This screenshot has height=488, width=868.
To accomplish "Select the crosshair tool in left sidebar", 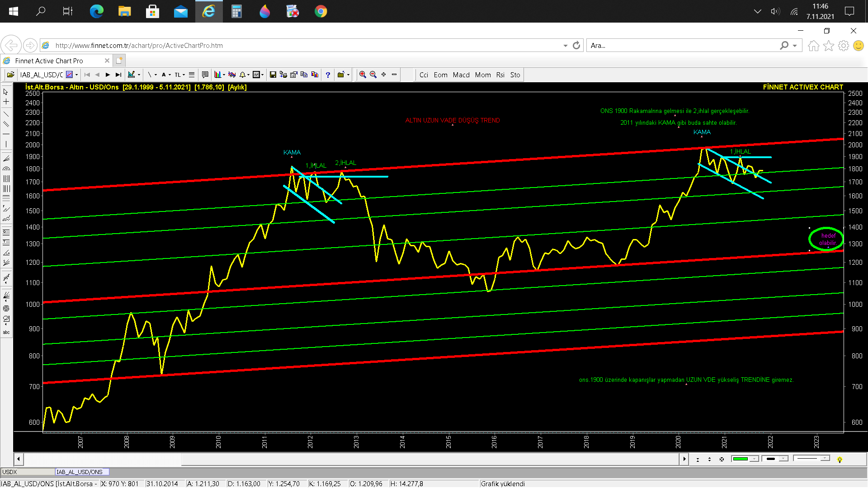I will click(x=6, y=102).
